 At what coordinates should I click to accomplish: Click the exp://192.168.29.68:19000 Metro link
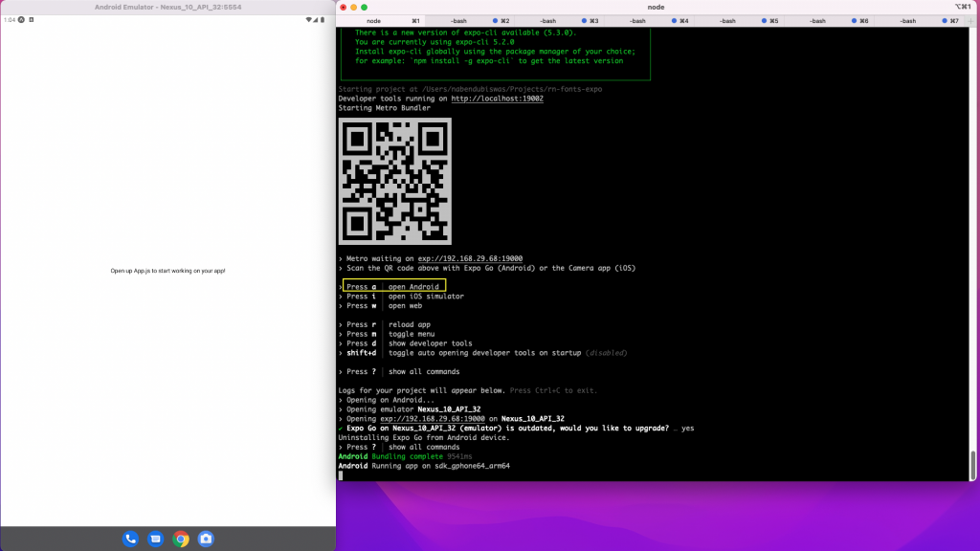coord(470,258)
